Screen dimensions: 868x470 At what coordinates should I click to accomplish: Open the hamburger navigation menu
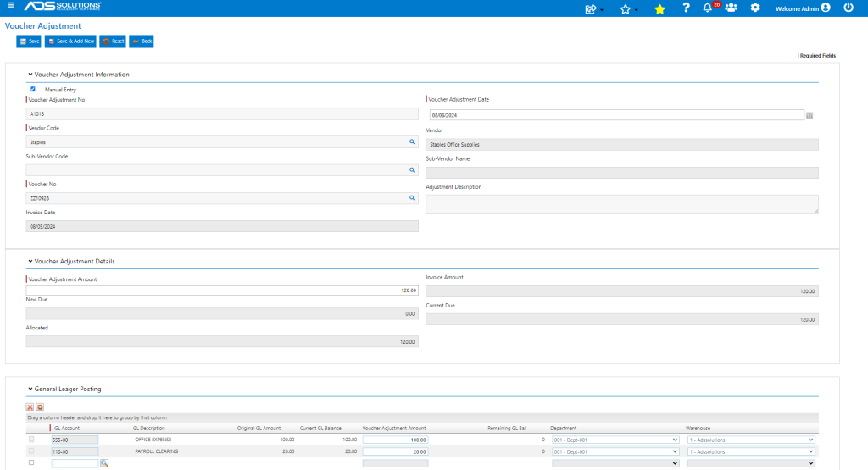11,6
